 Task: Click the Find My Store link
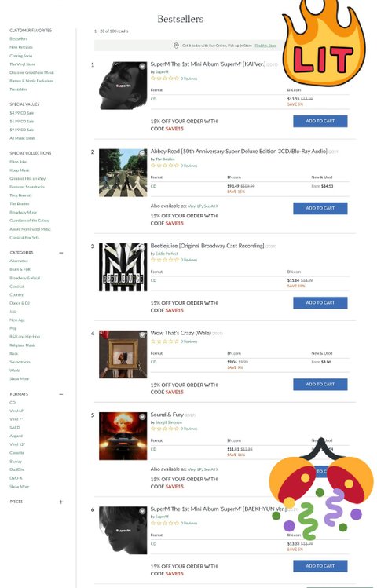click(265, 46)
